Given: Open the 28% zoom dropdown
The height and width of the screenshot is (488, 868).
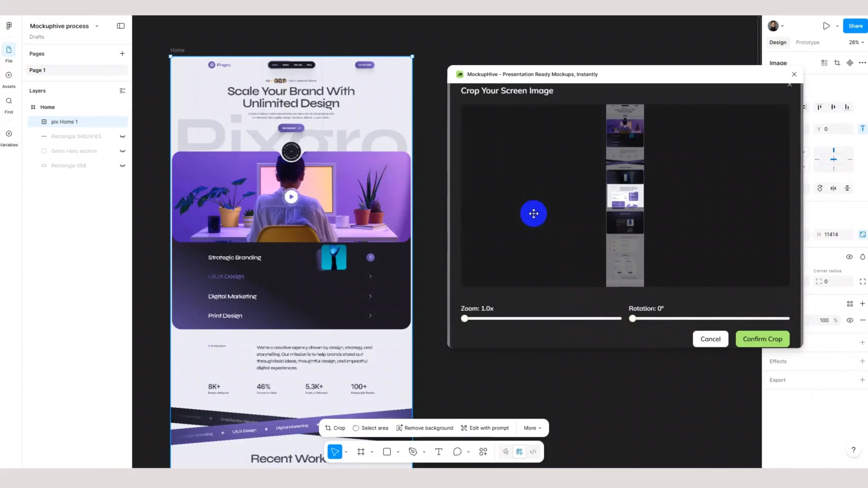Looking at the screenshot, I should point(855,42).
